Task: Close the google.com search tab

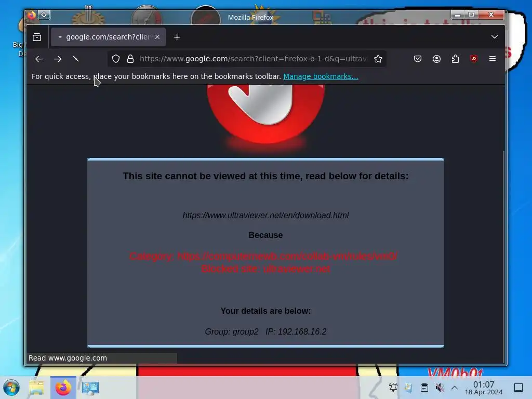Action: coord(157,37)
